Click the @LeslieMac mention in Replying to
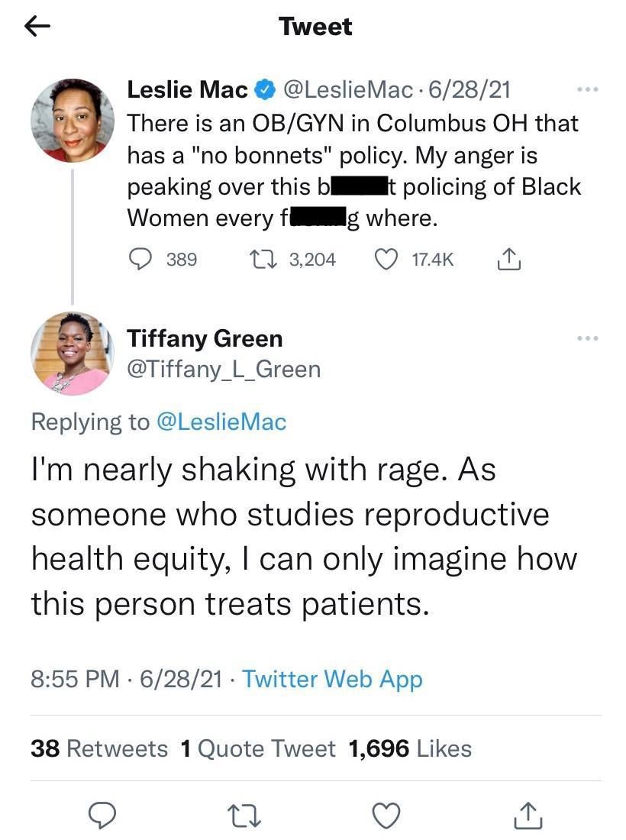Image resolution: width=626 pixels, height=840 pixels. pyautogui.click(x=221, y=422)
